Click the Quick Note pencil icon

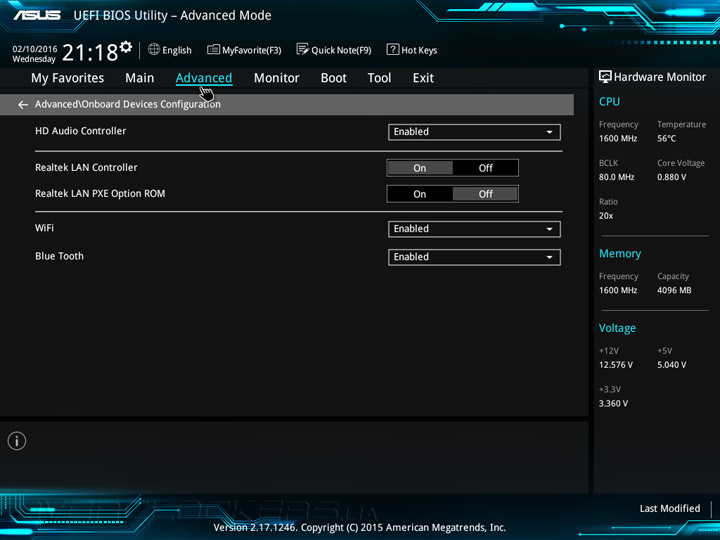point(302,49)
